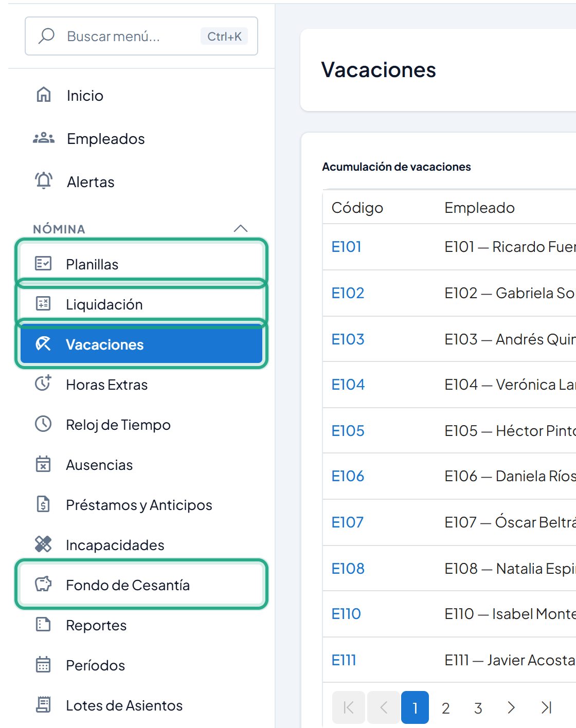Image resolution: width=576 pixels, height=728 pixels.
Task: Click the Liquidación calculator icon
Action: click(43, 304)
